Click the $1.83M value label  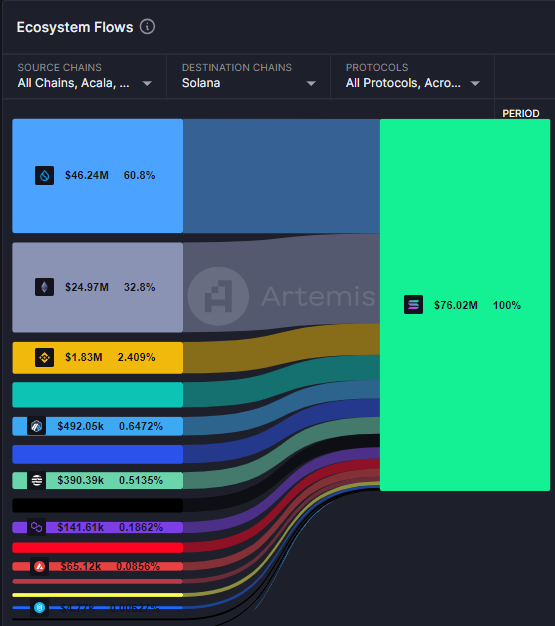pyautogui.click(x=83, y=357)
